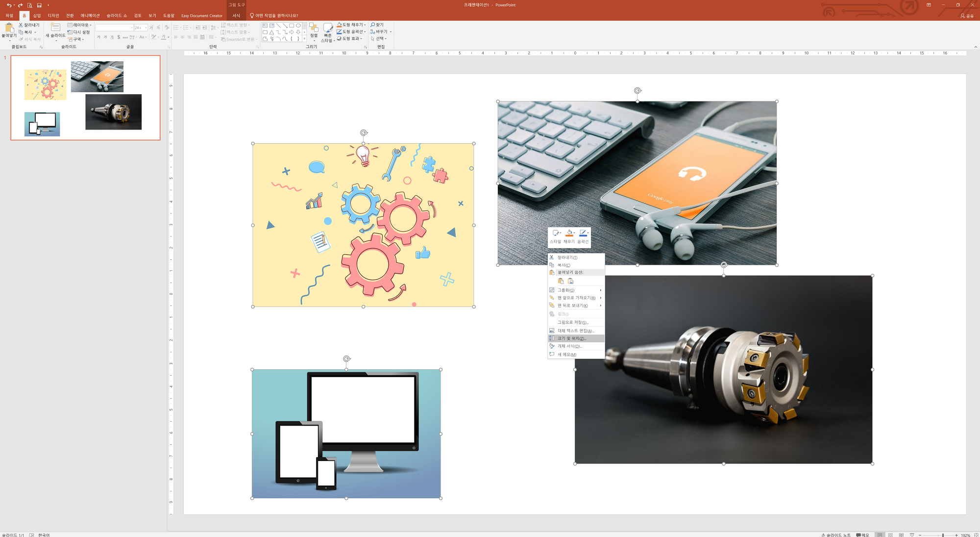Image resolution: width=980 pixels, height=537 pixels.
Task: Select the rectangle shape in shapes gallery
Action: tap(292, 26)
